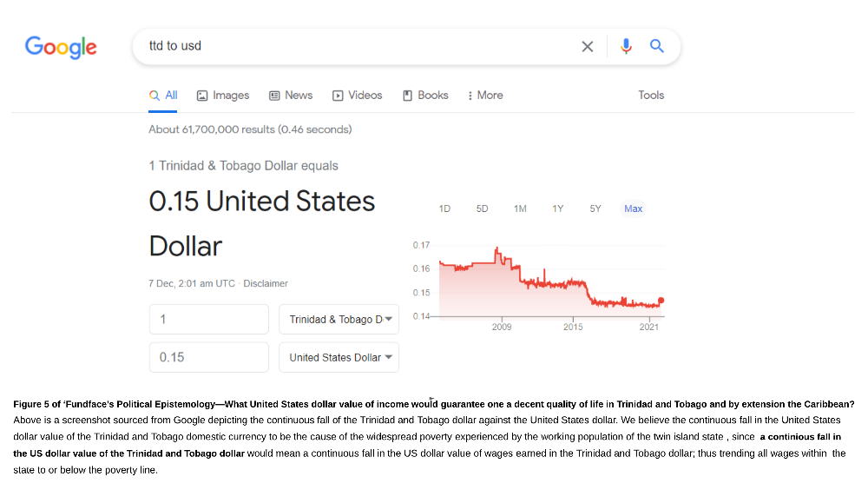This screenshot has height=490, width=868.
Task: Open the Videos results tab
Action: pos(358,96)
